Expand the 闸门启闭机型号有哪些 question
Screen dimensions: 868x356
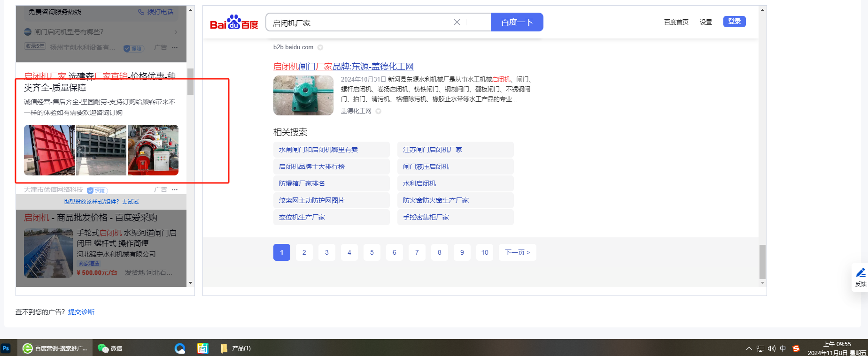(x=176, y=32)
